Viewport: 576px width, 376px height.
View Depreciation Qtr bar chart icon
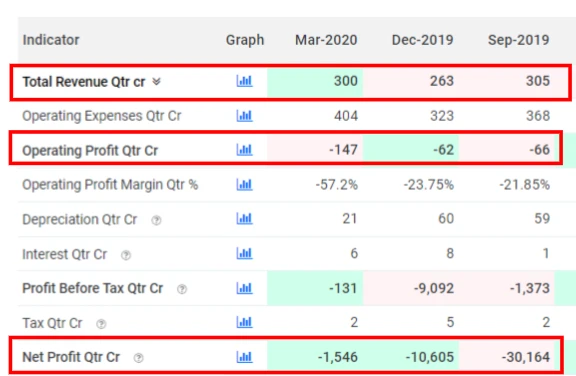[x=244, y=218]
